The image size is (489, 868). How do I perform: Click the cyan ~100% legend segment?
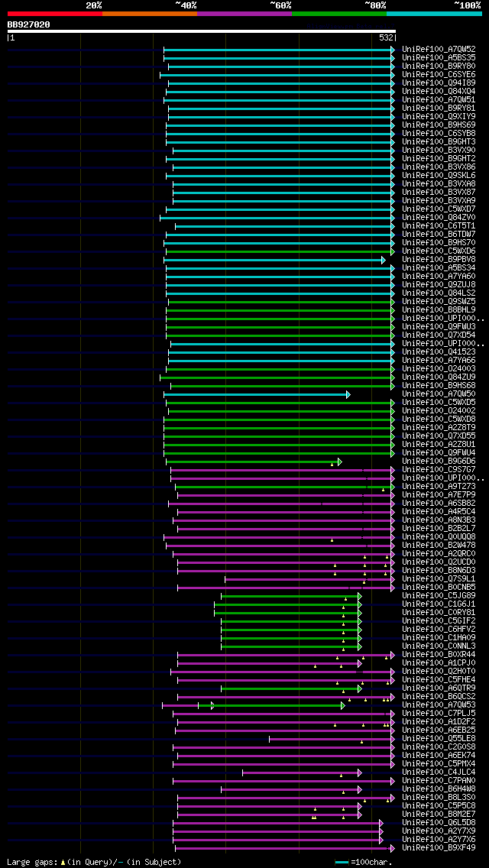[x=434, y=13]
